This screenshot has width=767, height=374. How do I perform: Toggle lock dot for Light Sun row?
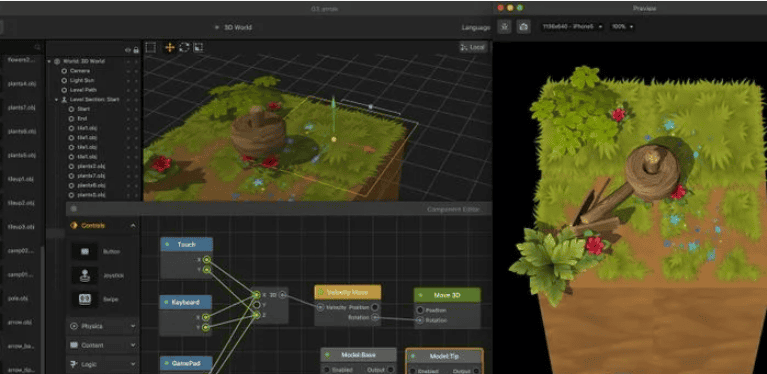tap(136, 80)
